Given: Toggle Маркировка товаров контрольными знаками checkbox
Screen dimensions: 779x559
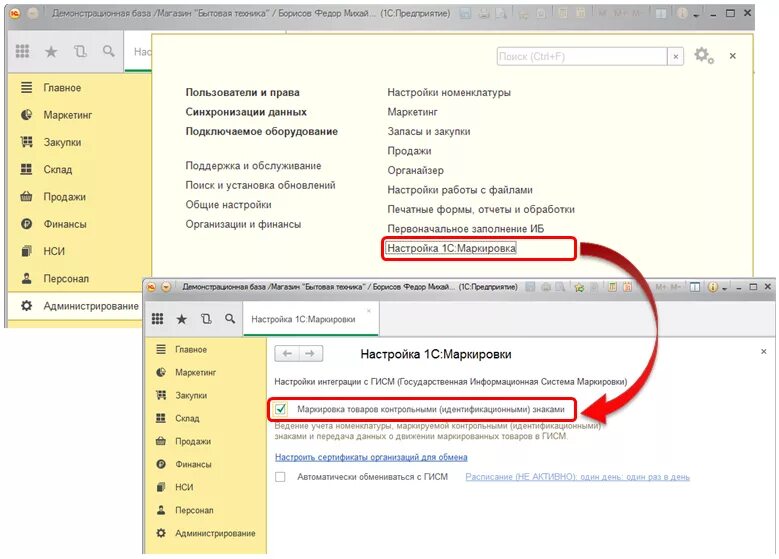Looking at the screenshot, I should [281, 409].
